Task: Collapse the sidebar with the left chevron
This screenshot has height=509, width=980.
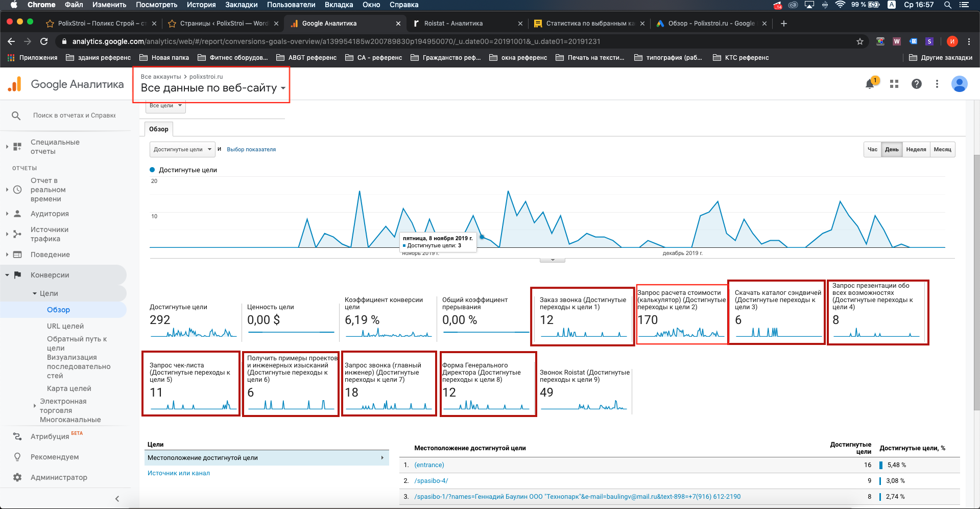Action: (117, 499)
